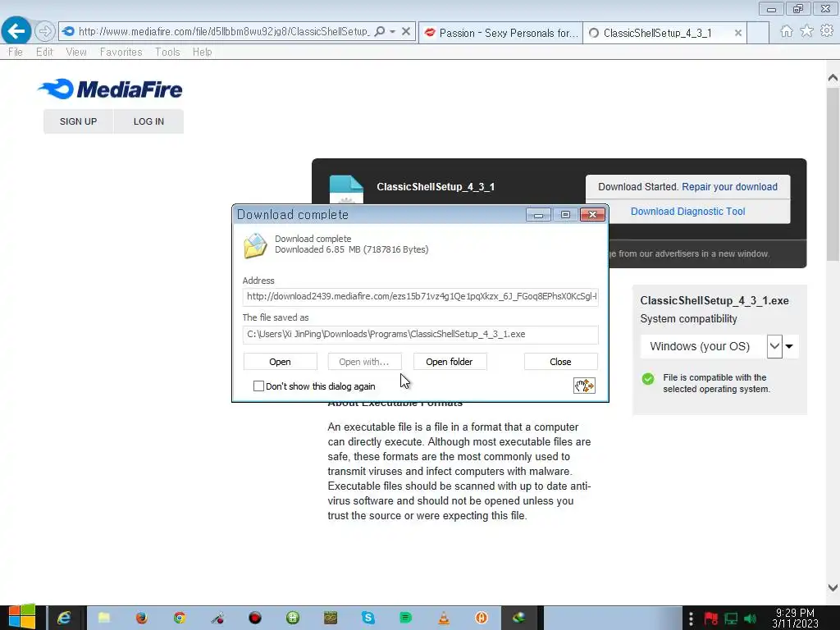Screen dimensions: 840x630
Task: Click the saved file path field
Action: pos(421,335)
